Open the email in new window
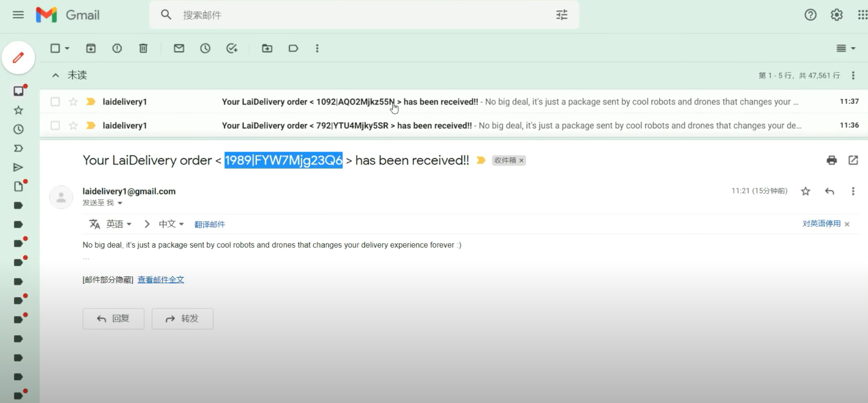The height and width of the screenshot is (403, 868). click(853, 160)
